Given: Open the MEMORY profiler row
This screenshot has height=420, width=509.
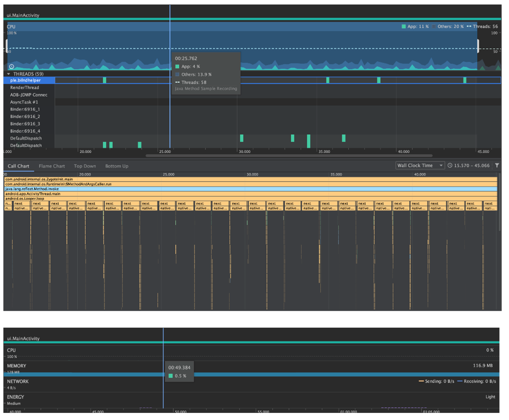Looking at the screenshot, I should tap(16, 366).
